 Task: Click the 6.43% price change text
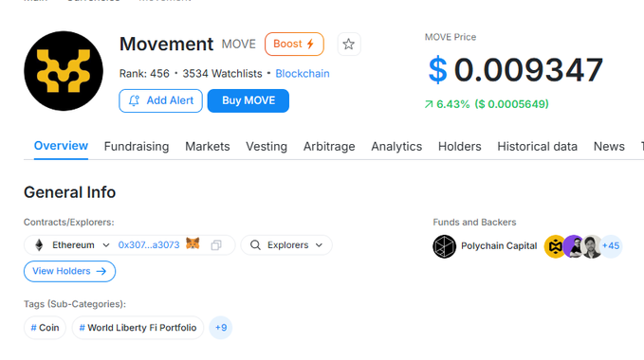(452, 104)
